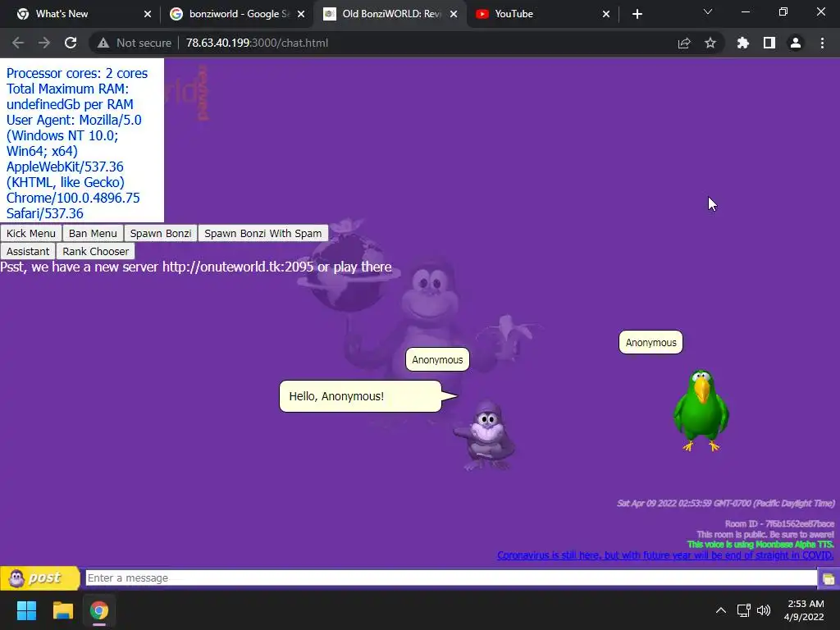Close the Old BonziWORLD tab

tap(454, 14)
